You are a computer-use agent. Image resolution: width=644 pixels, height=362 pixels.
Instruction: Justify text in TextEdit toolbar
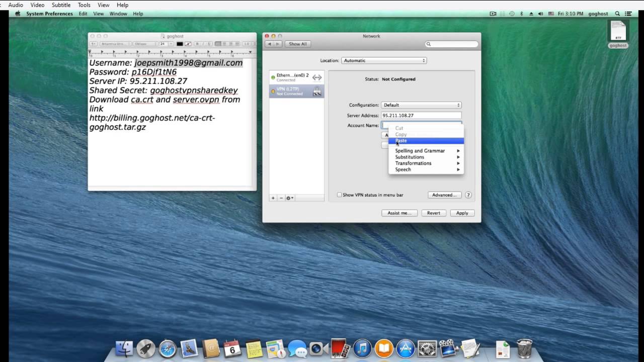coord(237,44)
